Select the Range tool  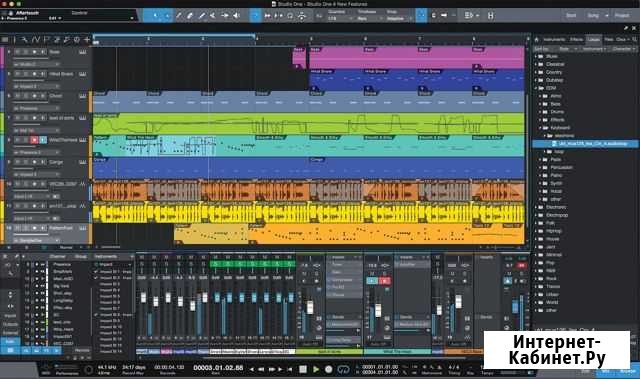(167, 16)
